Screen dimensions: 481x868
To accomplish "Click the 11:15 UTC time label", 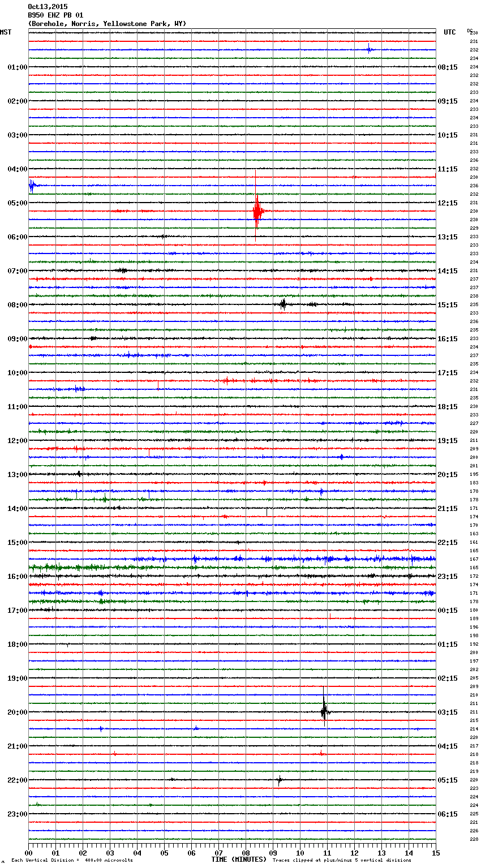I will [448, 169].
